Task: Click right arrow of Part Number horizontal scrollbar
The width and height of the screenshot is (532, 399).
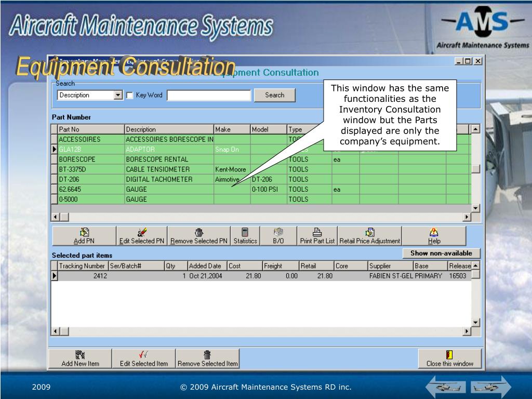Action: click(467, 217)
